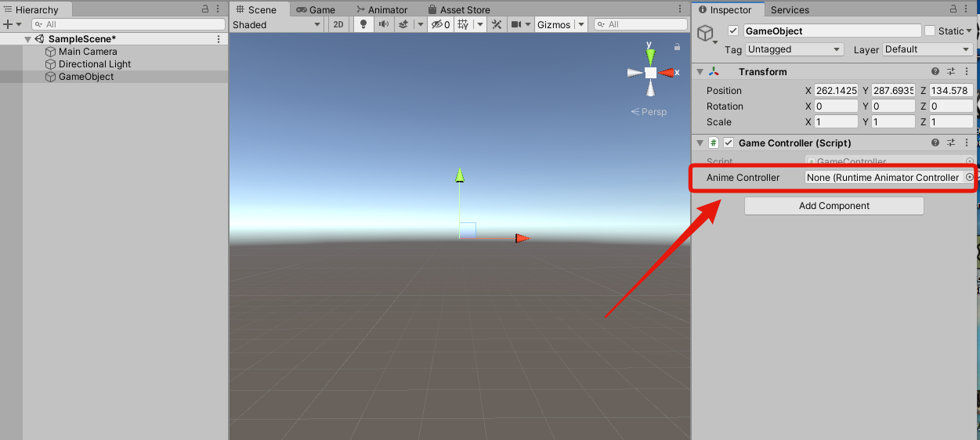Disable Game Controller script checkbox
The width and height of the screenshot is (980, 440).
pyautogui.click(x=729, y=142)
